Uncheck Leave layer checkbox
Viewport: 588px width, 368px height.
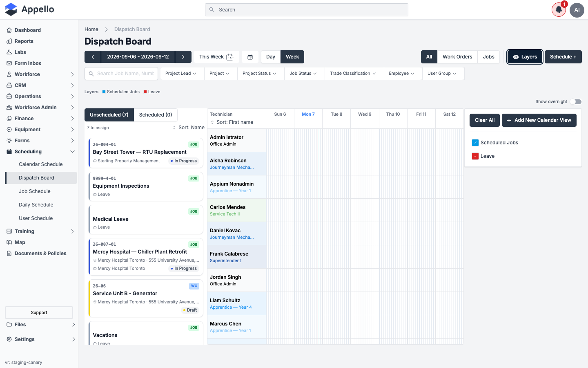[475, 156]
